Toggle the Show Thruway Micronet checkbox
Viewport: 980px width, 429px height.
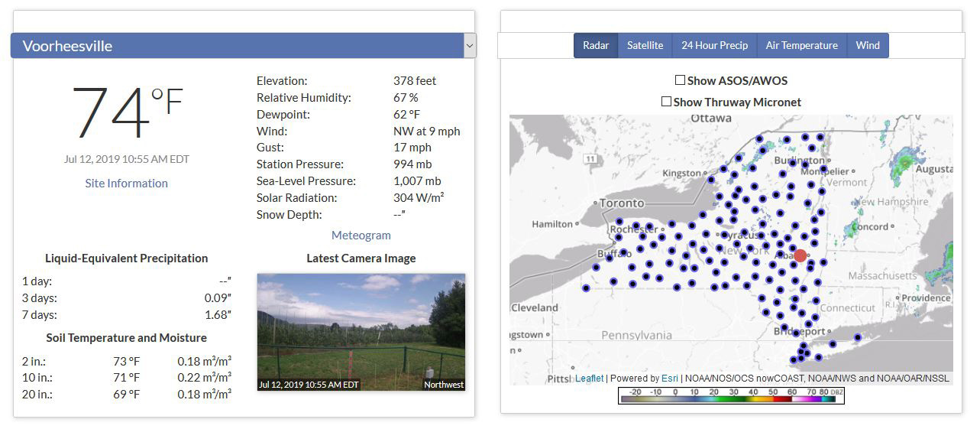[x=666, y=102]
